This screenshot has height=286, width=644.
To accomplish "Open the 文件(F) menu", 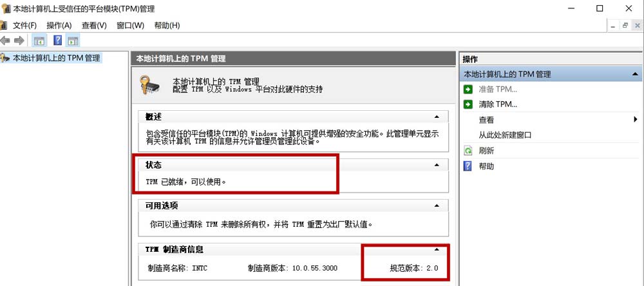I will click(x=24, y=26).
